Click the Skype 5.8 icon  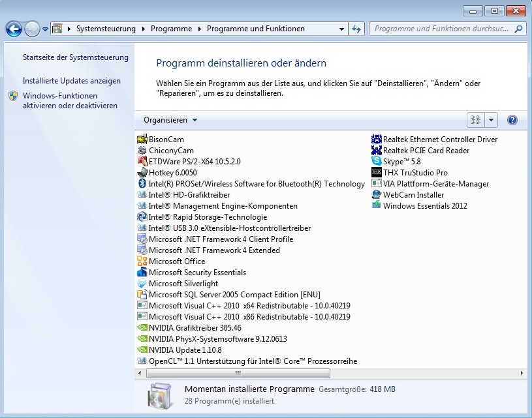377,161
